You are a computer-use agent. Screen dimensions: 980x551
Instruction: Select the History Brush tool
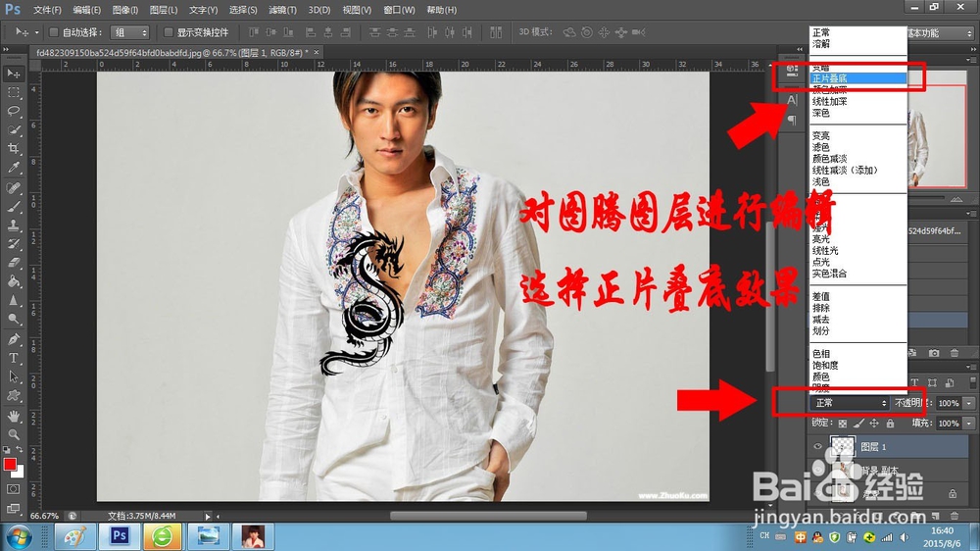point(13,244)
